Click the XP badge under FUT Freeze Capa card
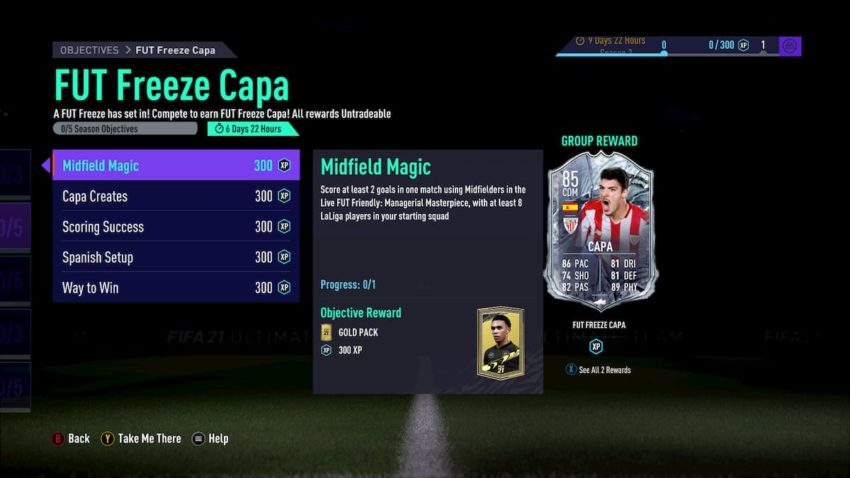 coord(596,346)
